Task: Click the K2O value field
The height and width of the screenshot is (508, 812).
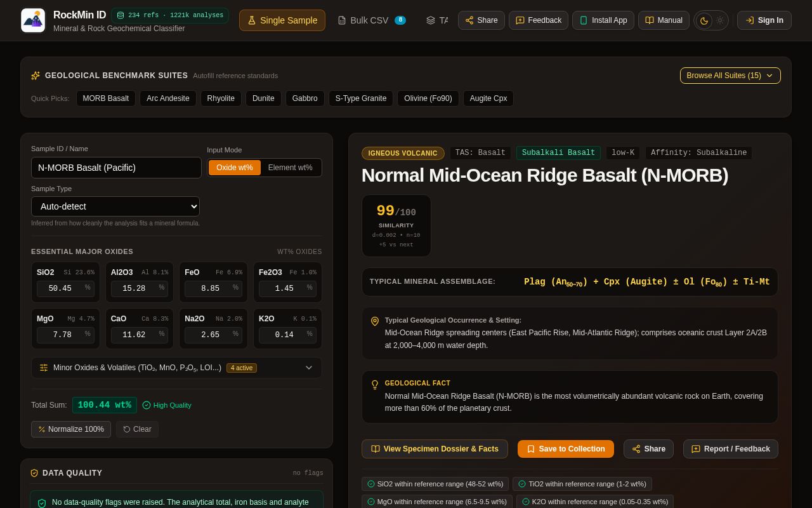Action: (287, 335)
